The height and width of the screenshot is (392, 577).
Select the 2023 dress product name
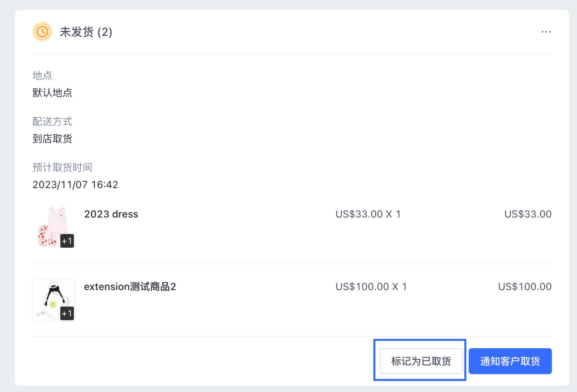point(111,214)
